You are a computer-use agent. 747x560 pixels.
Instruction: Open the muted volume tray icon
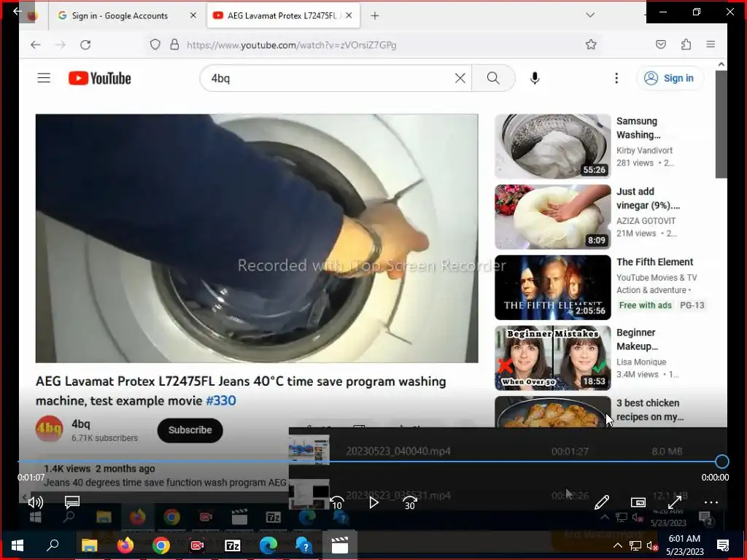pos(651,545)
